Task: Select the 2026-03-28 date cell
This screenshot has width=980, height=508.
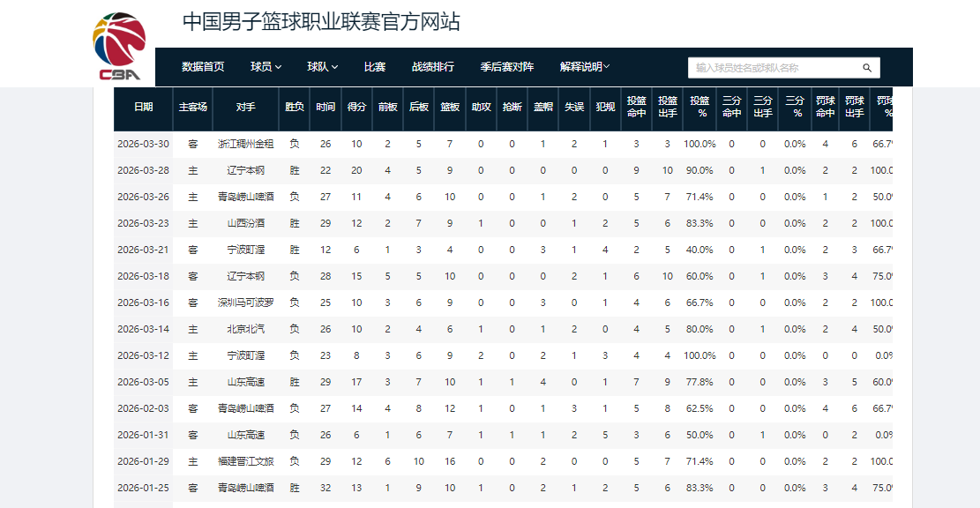Action: point(143,170)
